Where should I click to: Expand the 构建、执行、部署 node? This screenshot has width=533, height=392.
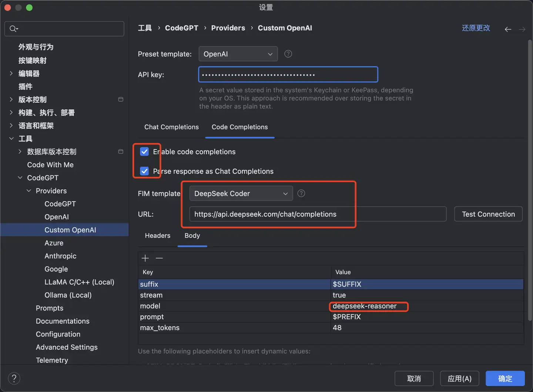point(11,113)
